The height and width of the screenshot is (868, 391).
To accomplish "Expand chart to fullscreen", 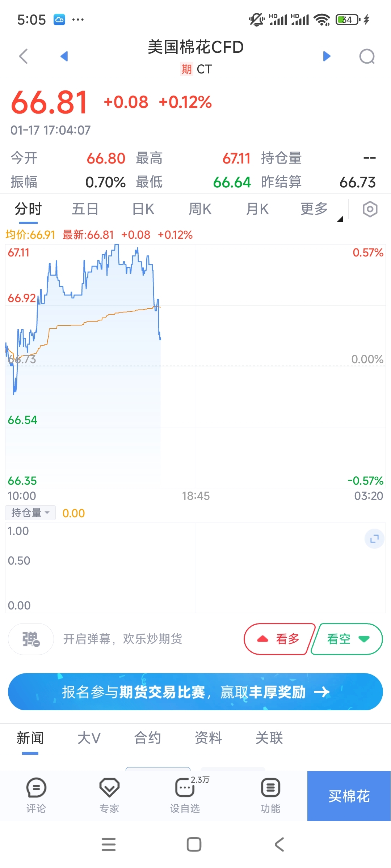I will pos(374,539).
